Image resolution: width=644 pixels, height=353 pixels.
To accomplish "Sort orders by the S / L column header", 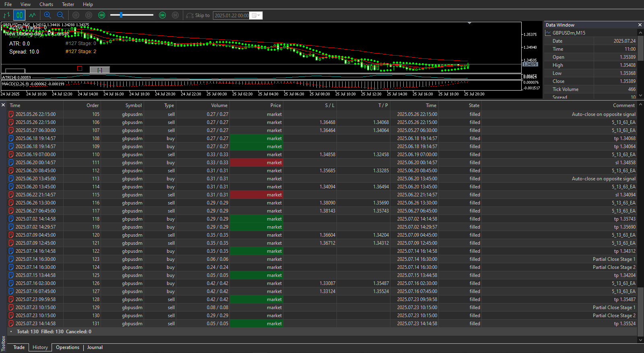I will [310, 105].
